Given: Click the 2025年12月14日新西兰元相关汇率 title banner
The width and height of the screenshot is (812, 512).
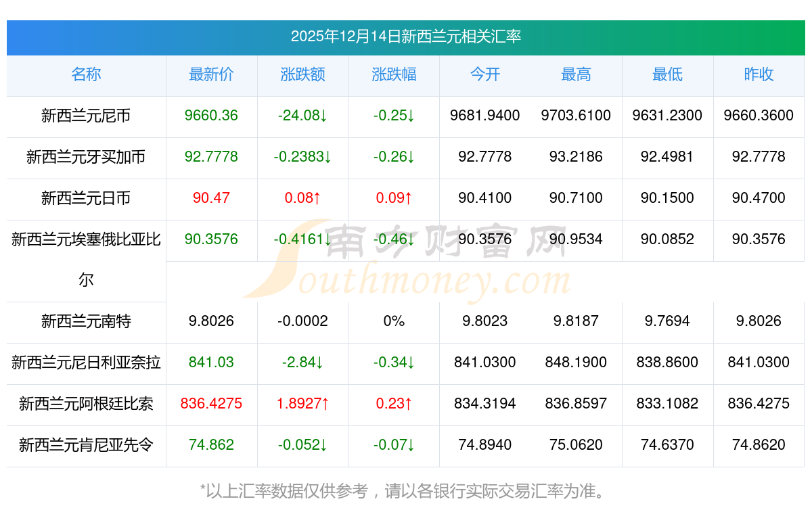Looking at the screenshot, I should (x=405, y=37).
